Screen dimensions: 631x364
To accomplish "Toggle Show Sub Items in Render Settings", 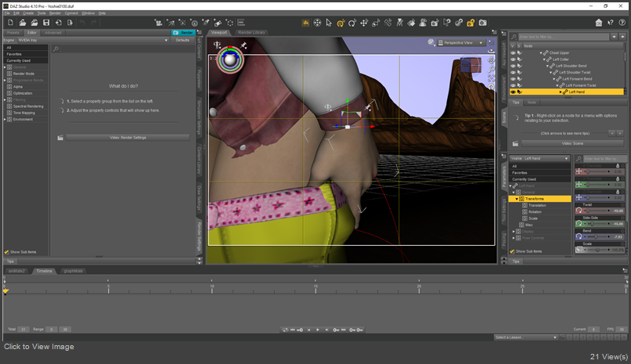I will point(6,252).
